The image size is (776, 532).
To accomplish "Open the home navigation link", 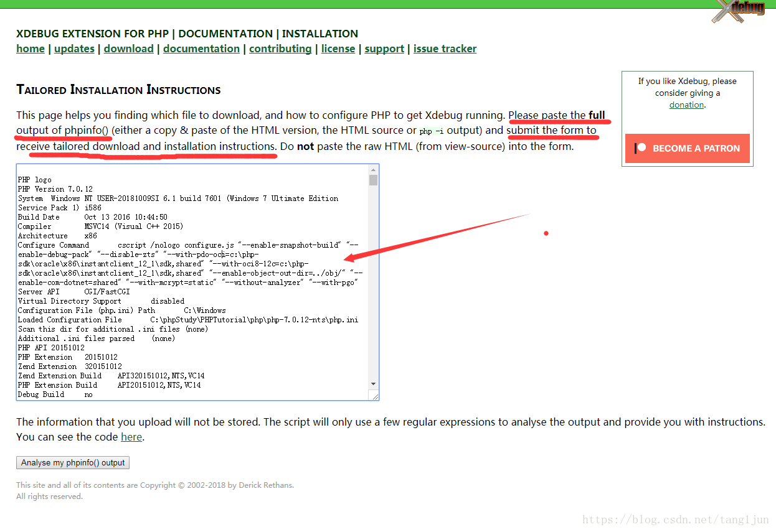I will coord(31,49).
